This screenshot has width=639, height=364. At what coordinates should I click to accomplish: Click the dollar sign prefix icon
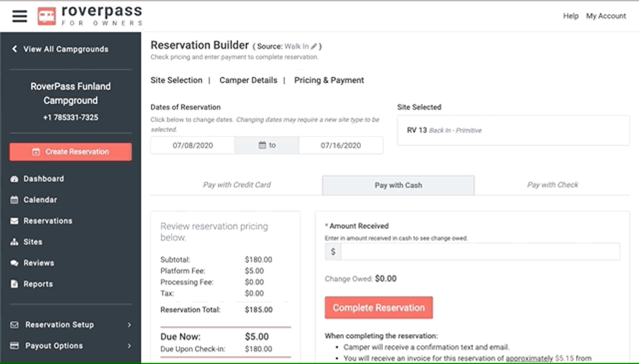tap(333, 252)
